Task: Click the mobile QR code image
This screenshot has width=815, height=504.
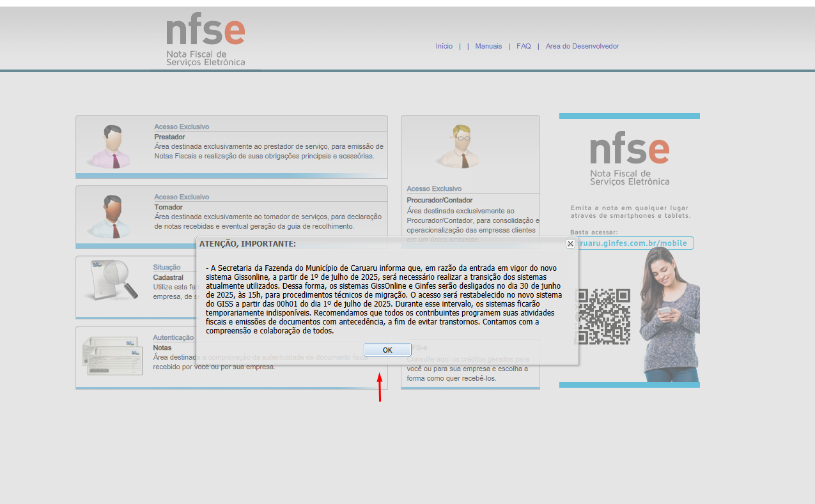Action: pyautogui.click(x=602, y=317)
